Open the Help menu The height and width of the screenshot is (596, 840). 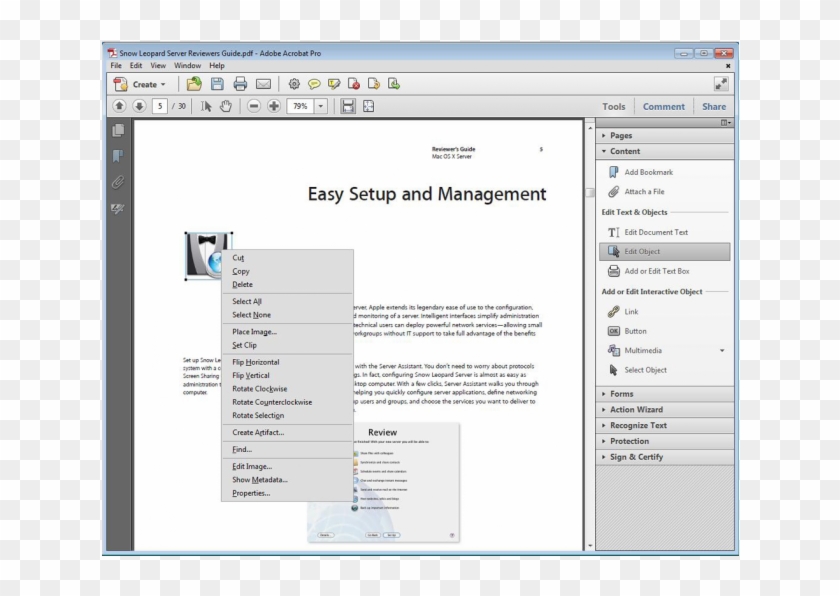point(216,65)
